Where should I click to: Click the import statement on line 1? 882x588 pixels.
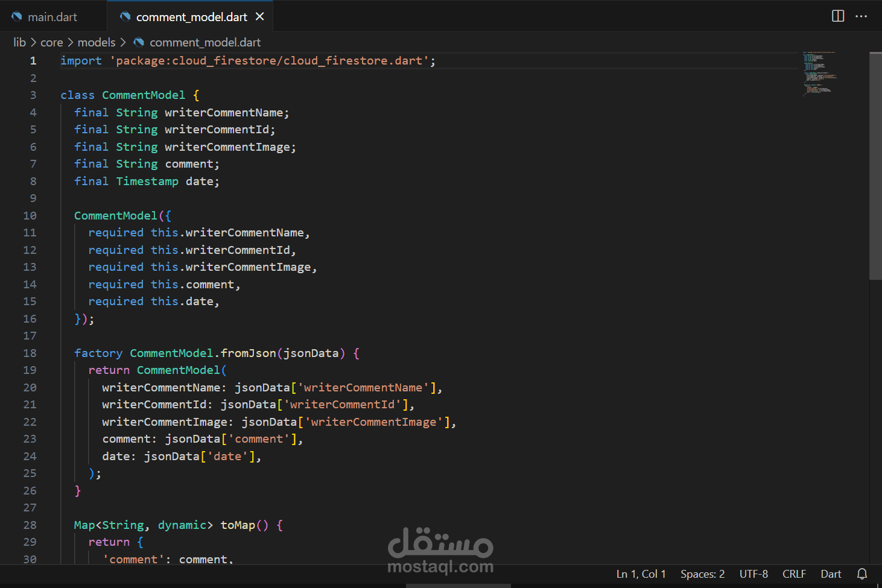[248, 61]
